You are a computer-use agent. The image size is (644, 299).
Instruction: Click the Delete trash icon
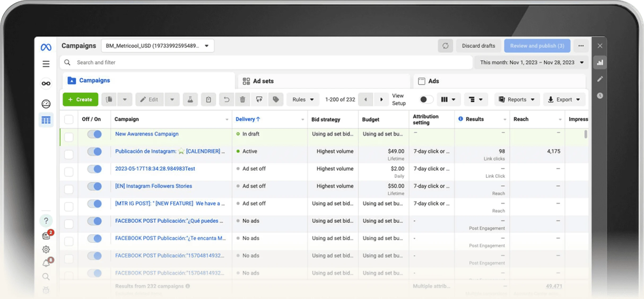(242, 99)
